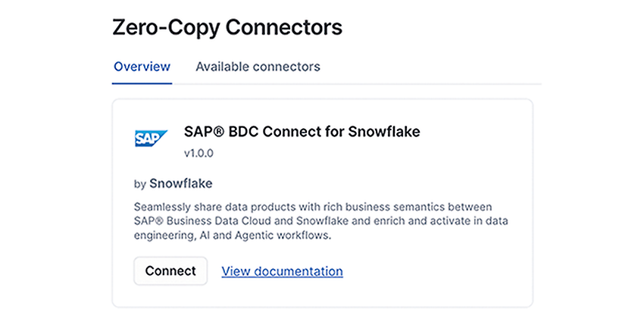Click the v1.0.0 version label
Screen dimensions: 644x322
click(x=199, y=154)
